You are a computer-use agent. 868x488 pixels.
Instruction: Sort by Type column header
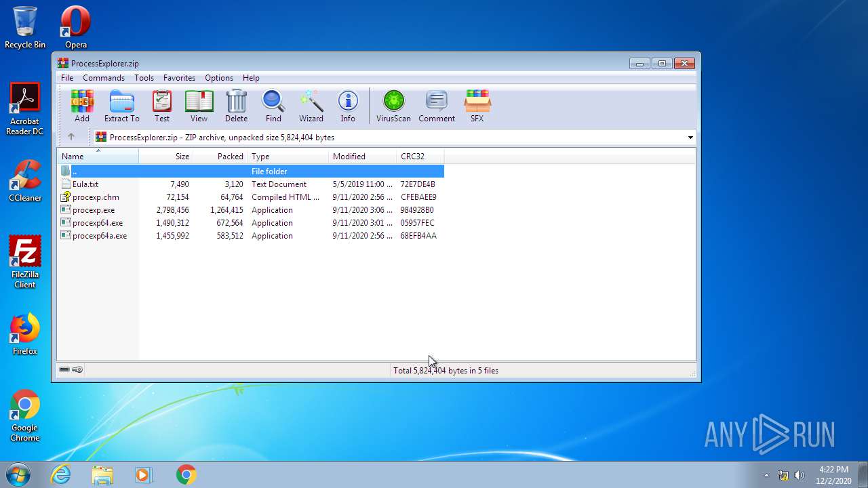coord(288,157)
